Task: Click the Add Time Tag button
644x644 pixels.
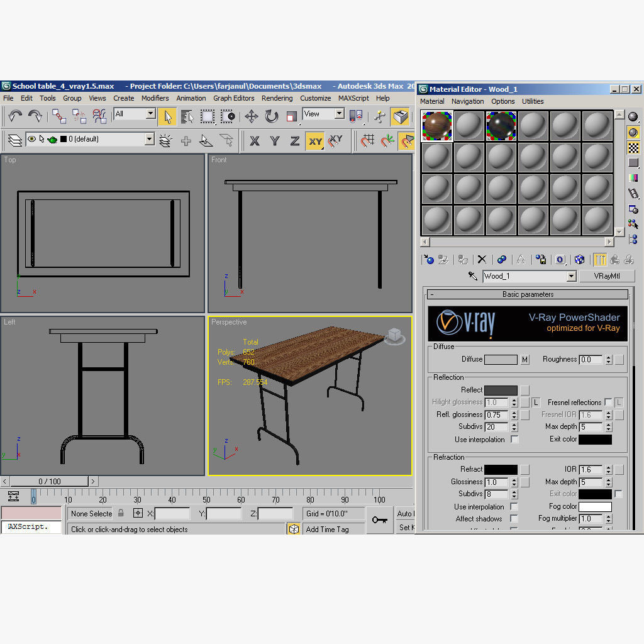Action: pyautogui.click(x=333, y=530)
